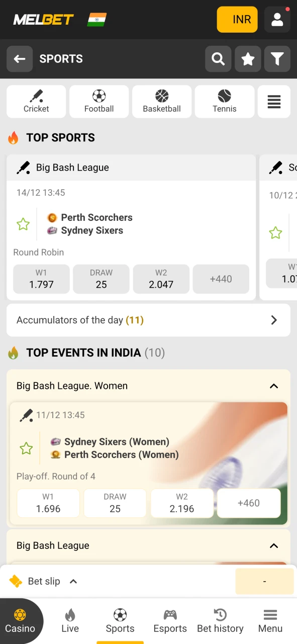Image resolution: width=297 pixels, height=644 pixels.
Task: Open your account profile icon
Action: pos(277,19)
